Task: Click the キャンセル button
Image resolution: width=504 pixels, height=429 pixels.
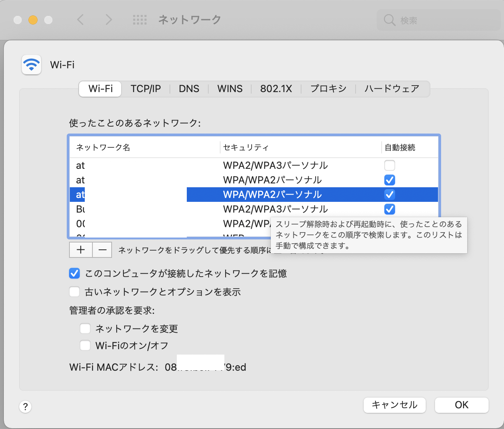Action: point(394,405)
